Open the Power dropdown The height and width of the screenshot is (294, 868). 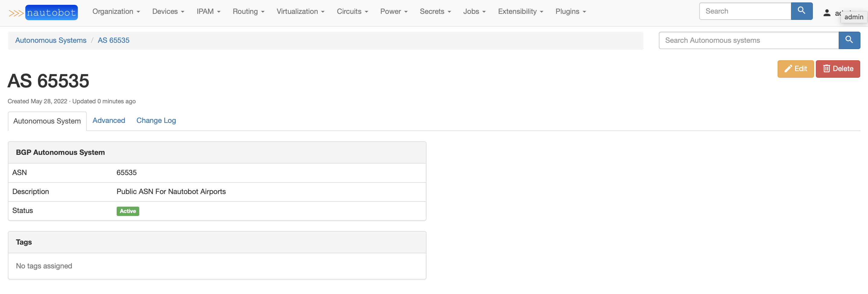click(x=394, y=11)
